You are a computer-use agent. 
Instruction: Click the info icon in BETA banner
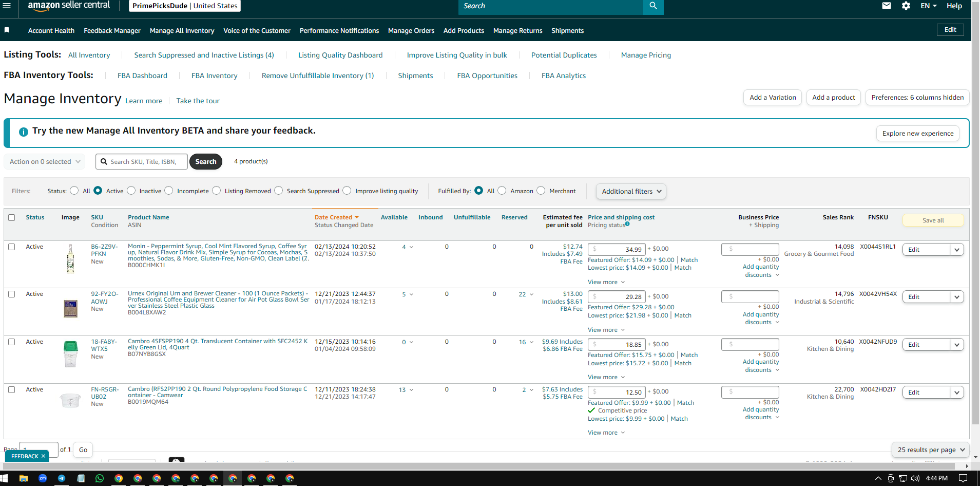coord(24,132)
